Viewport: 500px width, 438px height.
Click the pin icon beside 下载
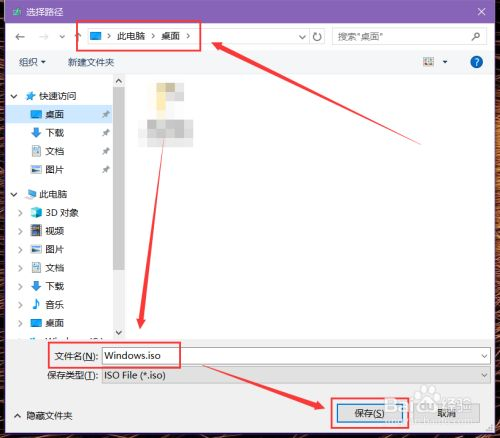point(106,133)
